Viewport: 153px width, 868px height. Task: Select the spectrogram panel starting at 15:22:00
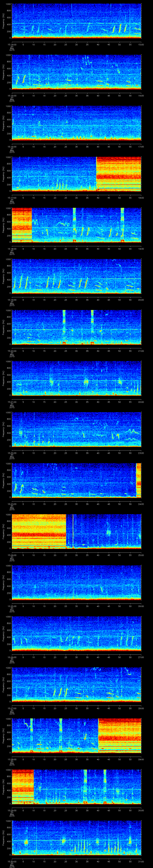pyautogui.click(x=76, y=429)
